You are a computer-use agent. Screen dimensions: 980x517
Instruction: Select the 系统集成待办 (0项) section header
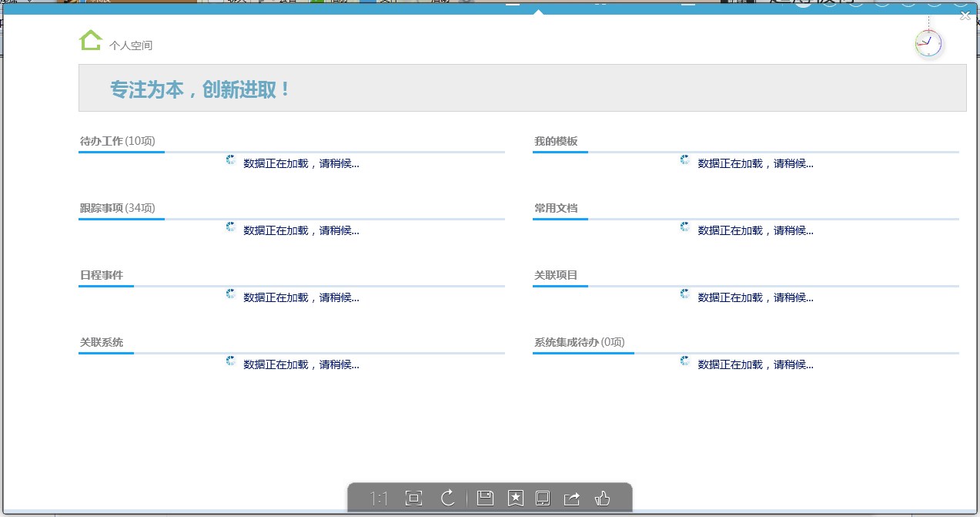coord(580,343)
